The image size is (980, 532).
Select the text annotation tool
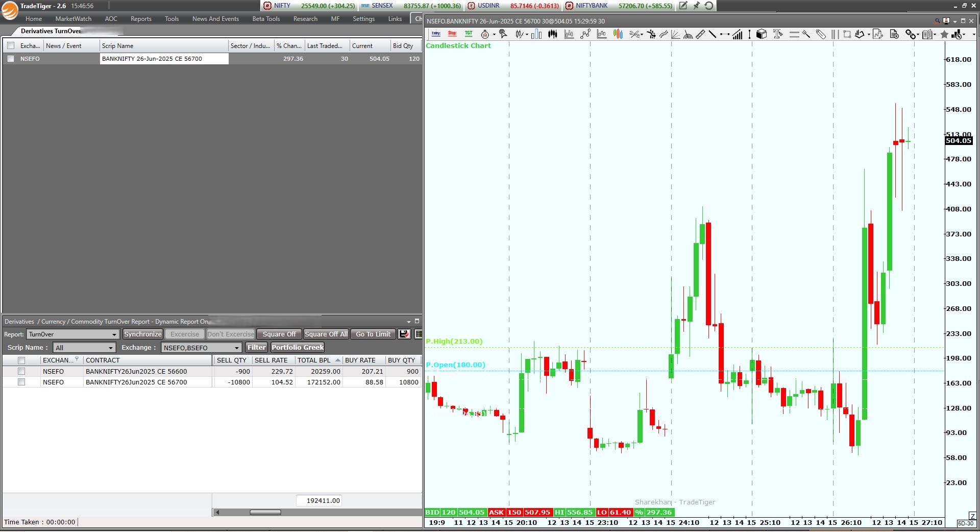click(777, 34)
